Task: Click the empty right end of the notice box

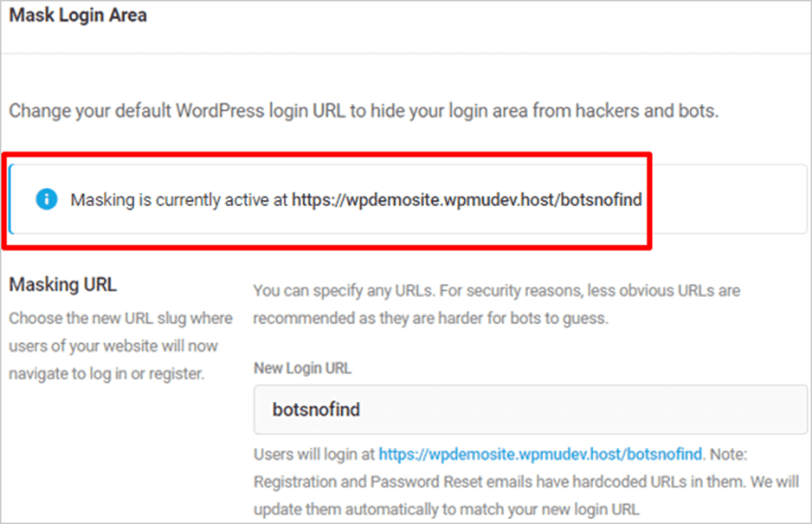Action: tap(727, 199)
